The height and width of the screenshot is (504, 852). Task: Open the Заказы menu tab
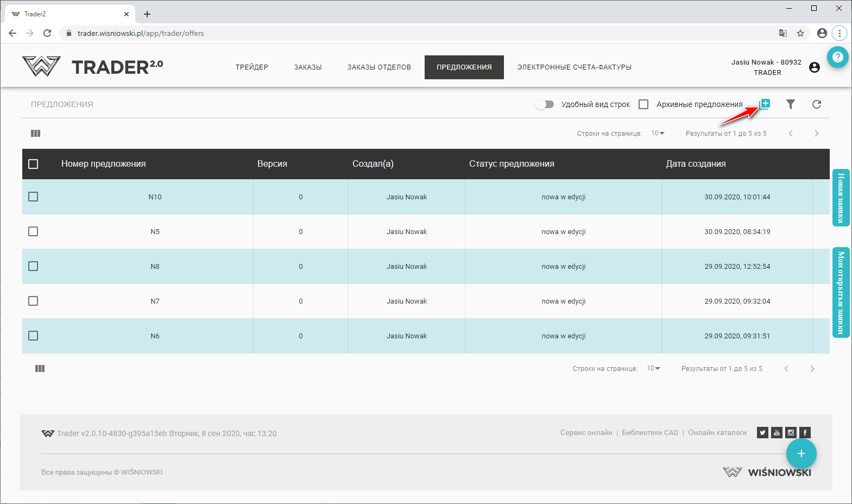pos(308,67)
